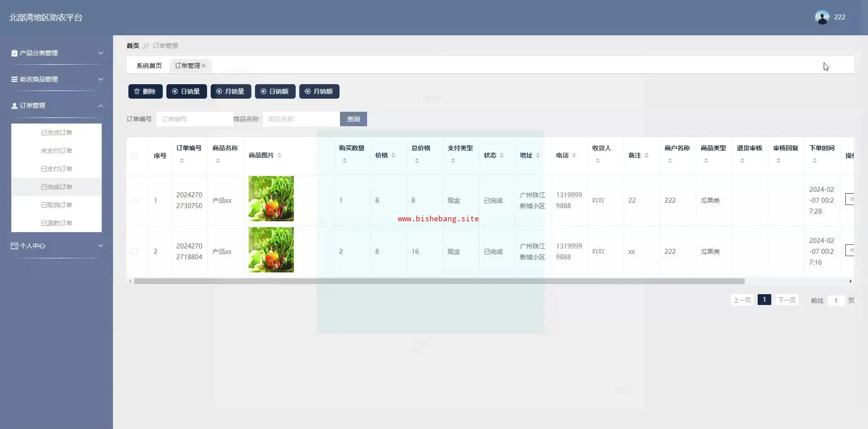Viewport: 868px width, 429px height.
Task: Open the 日销额 chart
Action: tap(275, 91)
